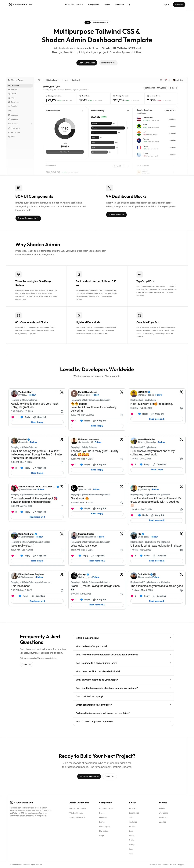
Task: Open the Admin Dashboards dropdown in the navigation
Action: coord(74,4)
